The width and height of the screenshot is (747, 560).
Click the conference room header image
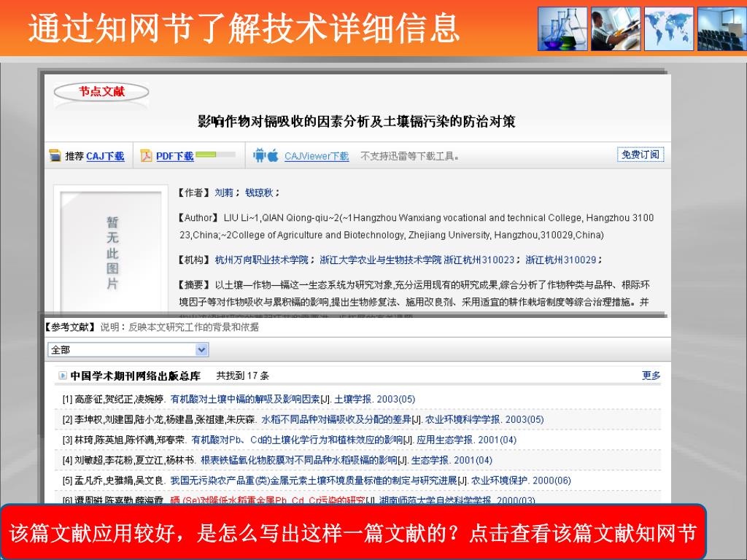coord(721,28)
